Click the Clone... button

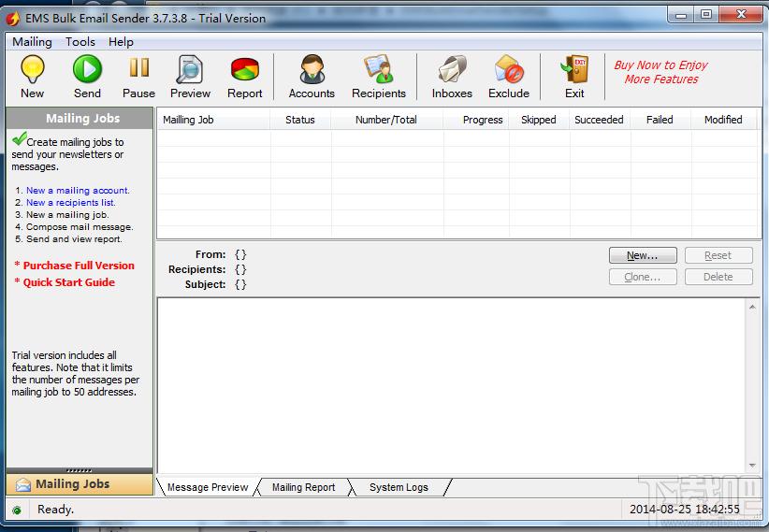click(643, 277)
